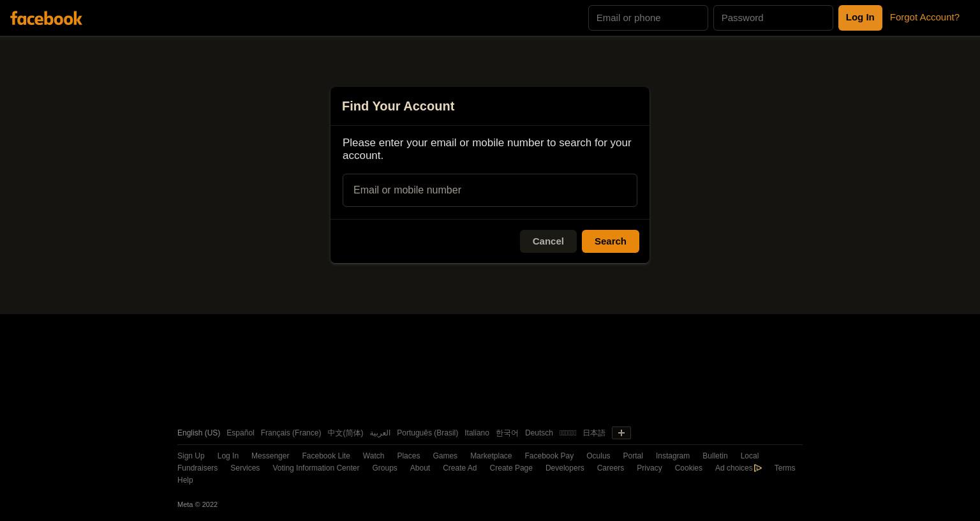Click the Find Your Account heading

[398, 106]
